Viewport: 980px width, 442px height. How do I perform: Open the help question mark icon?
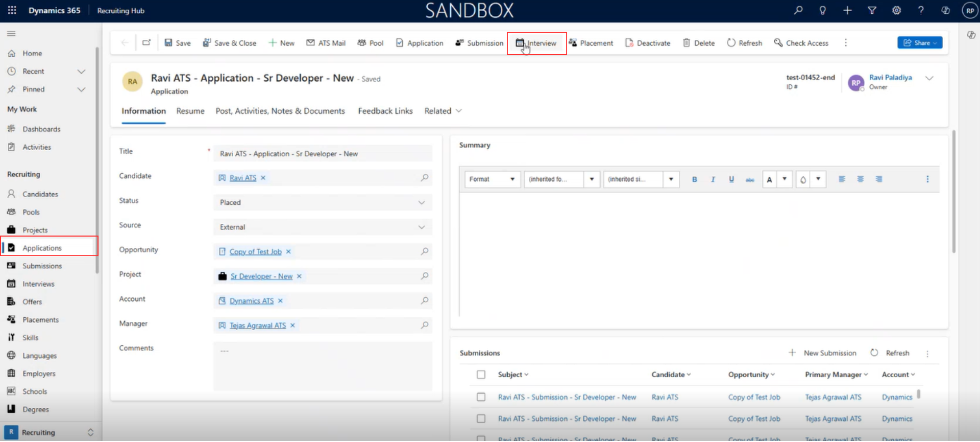pos(921,10)
